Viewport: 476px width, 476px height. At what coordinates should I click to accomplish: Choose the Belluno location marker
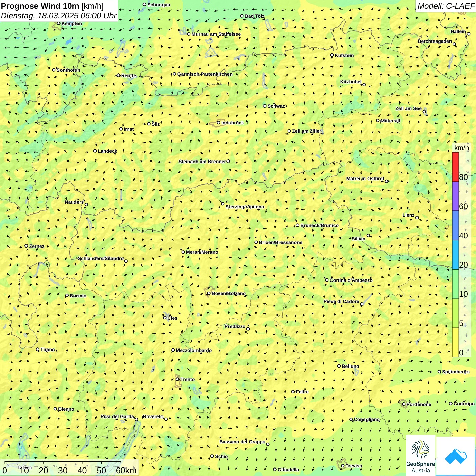coord(339,366)
